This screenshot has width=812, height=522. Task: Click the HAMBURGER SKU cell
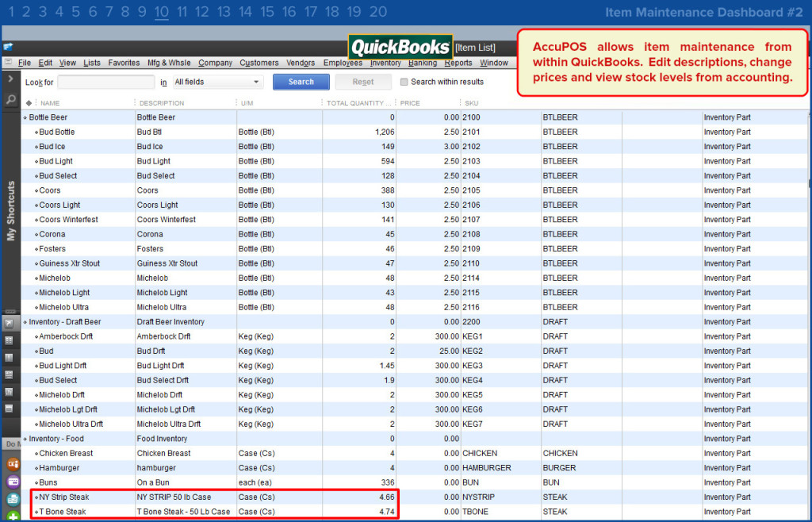pyautogui.click(x=487, y=468)
